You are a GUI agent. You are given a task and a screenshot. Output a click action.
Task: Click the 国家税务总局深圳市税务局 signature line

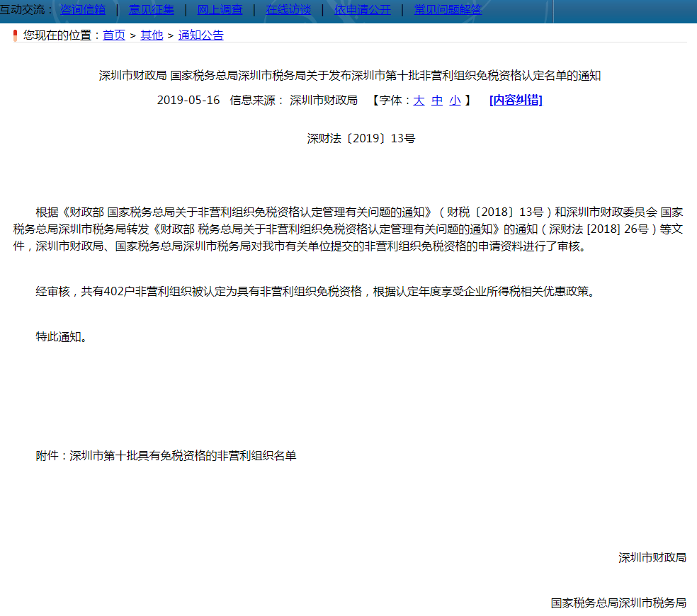[x=618, y=603]
